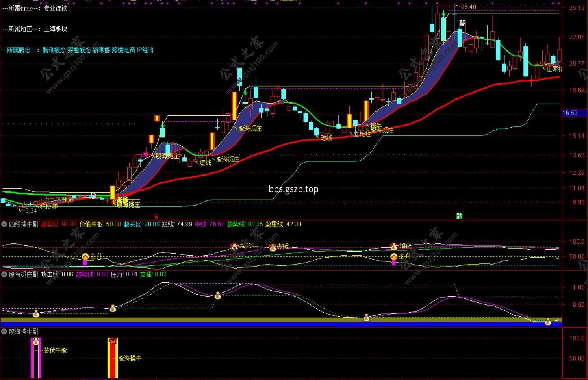Collapse the 股海觅庄副 indicator panel arrow
The height and width of the screenshot is (380, 588).
(x=4, y=274)
